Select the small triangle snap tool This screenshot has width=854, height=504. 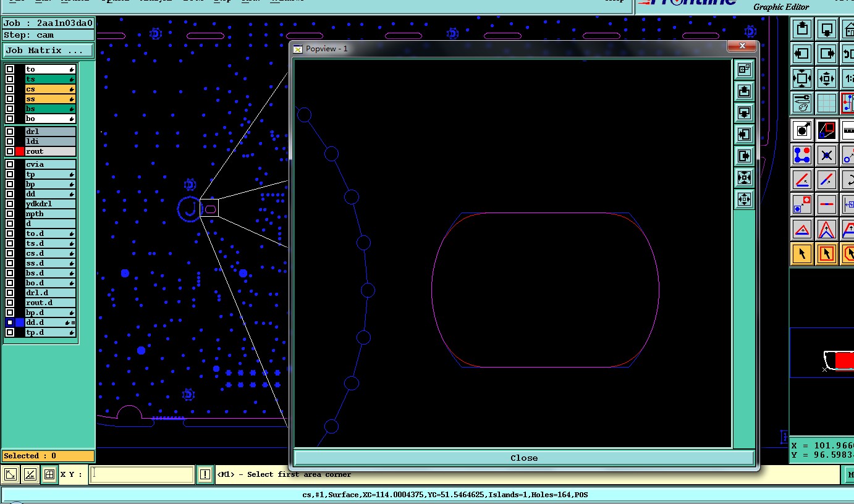[802, 229]
